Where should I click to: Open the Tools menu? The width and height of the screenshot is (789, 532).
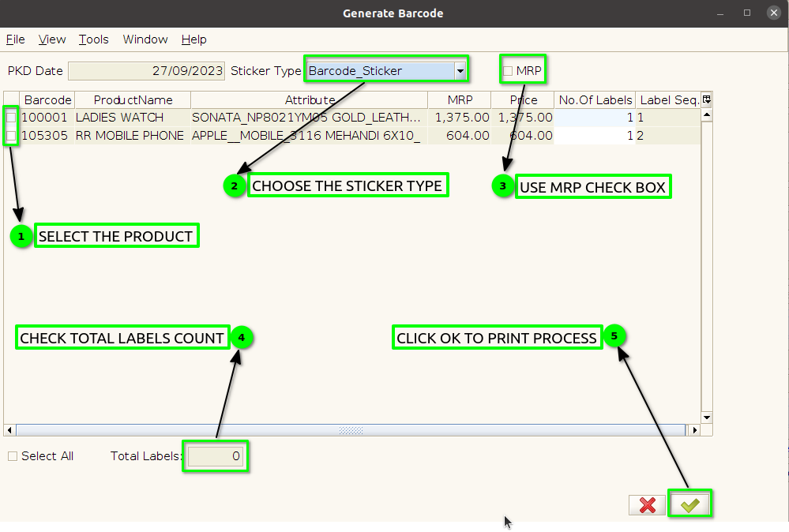click(94, 39)
